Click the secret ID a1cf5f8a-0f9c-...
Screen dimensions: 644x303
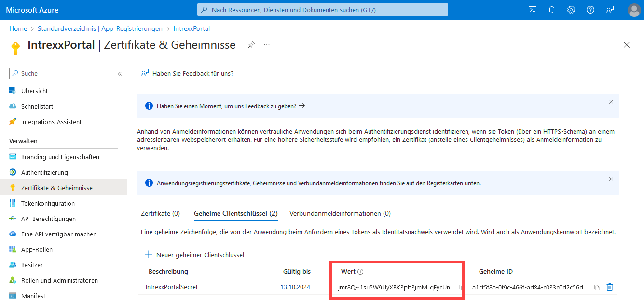click(528, 287)
